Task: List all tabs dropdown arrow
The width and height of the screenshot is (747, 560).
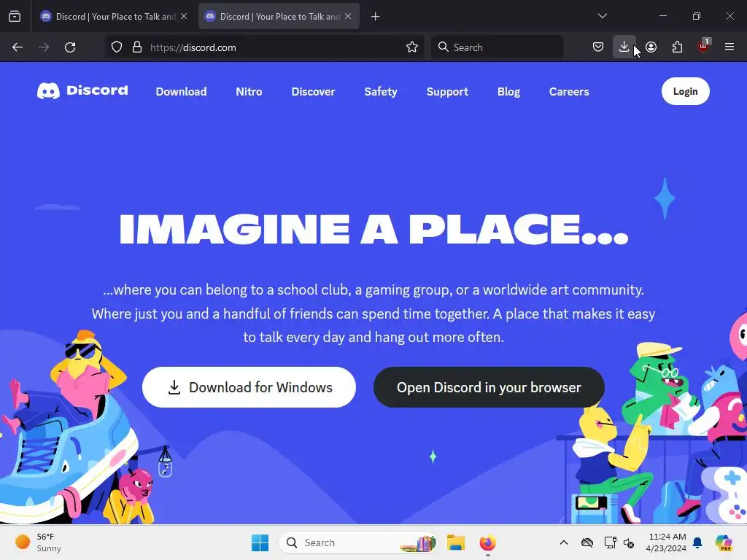Action: 602,16
